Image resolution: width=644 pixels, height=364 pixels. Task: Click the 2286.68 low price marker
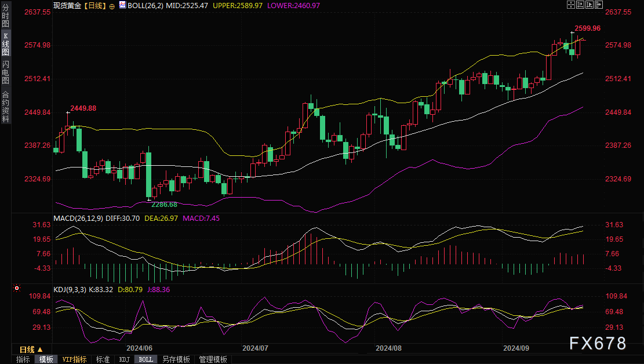click(x=164, y=205)
